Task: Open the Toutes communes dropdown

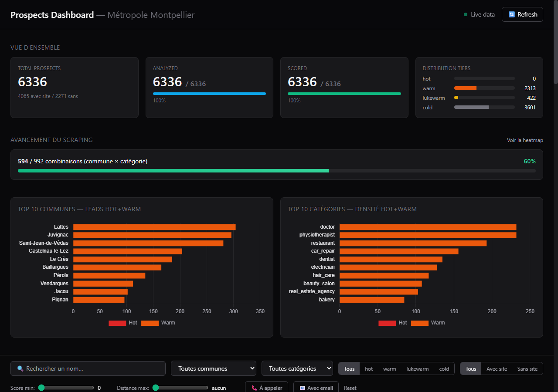Action: [x=214, y=368]
